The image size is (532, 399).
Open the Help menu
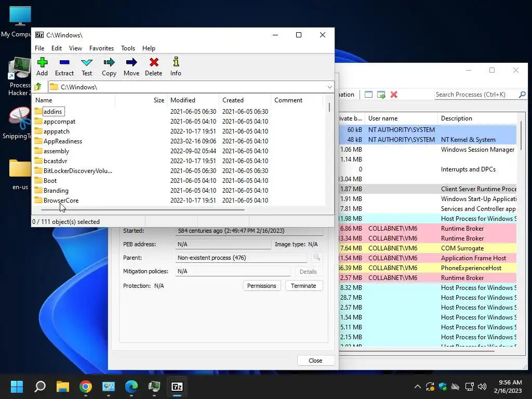(149, 48)
